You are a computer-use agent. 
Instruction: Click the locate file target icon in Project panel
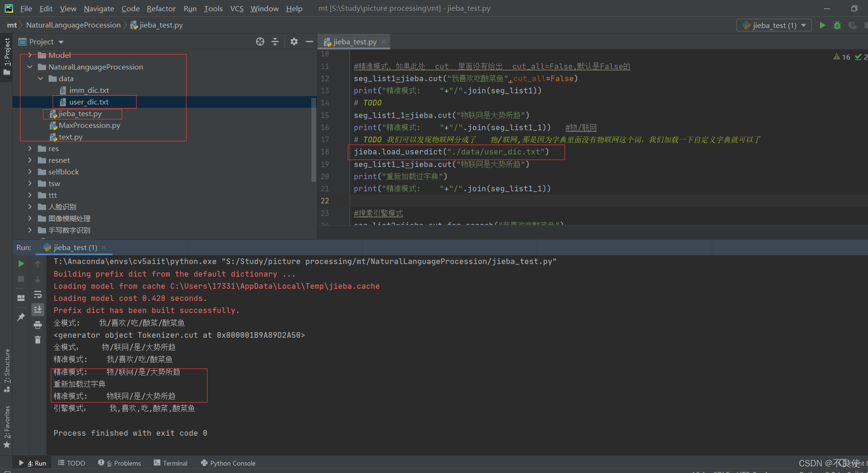[260, 42]
